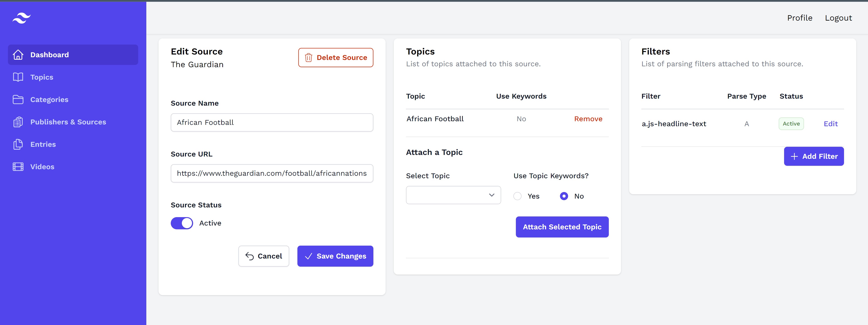Click the Attach a Topic heading

(x=434, y=152)
